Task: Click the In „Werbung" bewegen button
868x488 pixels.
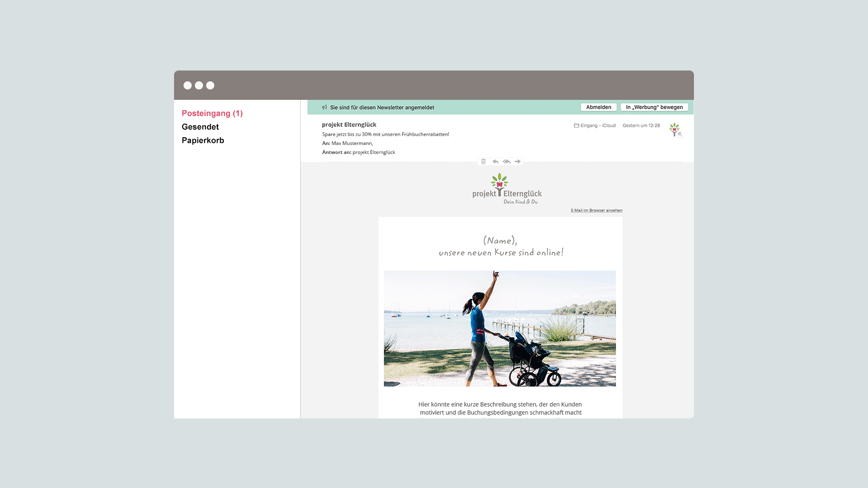Action: tap(654, 107)
